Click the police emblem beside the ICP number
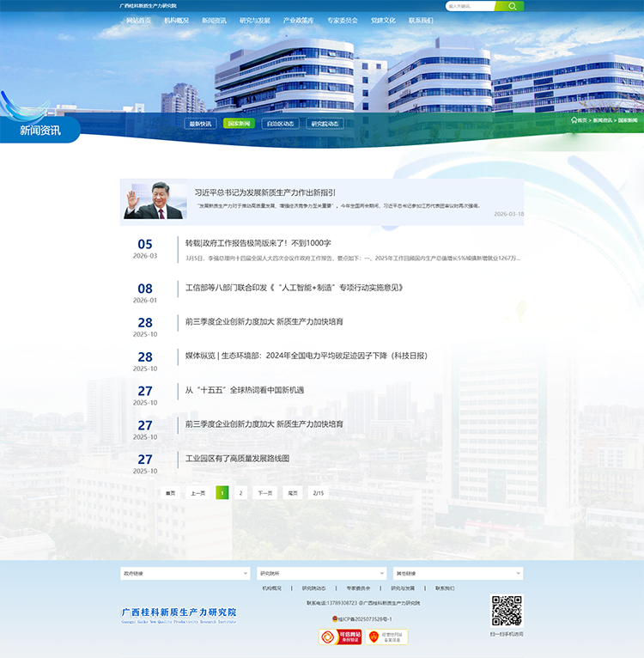The width and height of the screenshot is (644, 658). 335,618
